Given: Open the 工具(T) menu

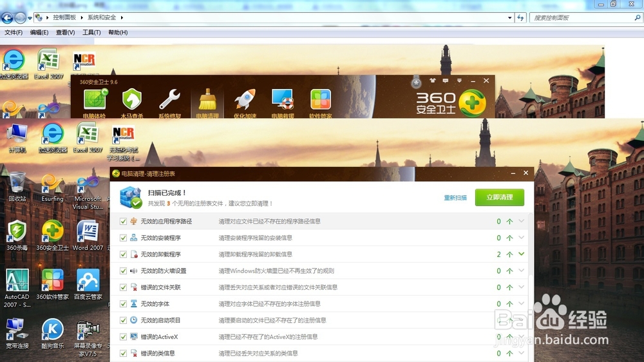Looking at the screenshot, I should (91, 32).
